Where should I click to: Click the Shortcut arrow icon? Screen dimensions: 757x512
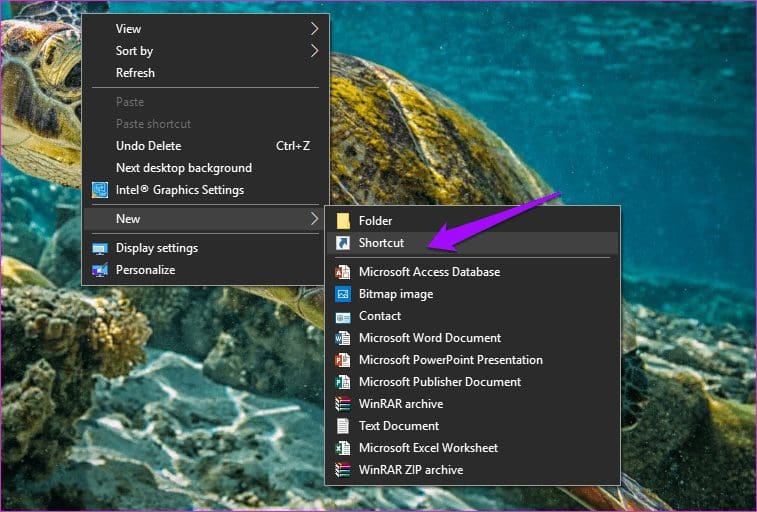tap(343, 243)
